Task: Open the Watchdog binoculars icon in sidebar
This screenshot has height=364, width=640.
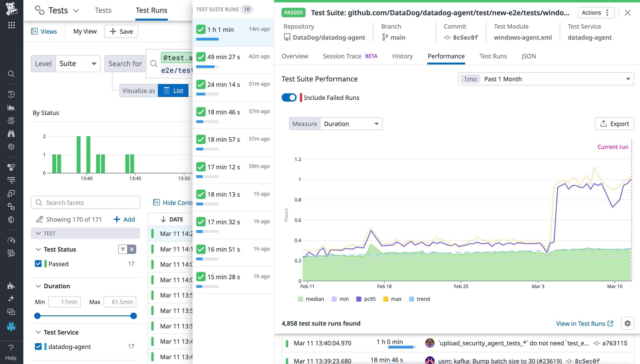Action: (11, 133)
